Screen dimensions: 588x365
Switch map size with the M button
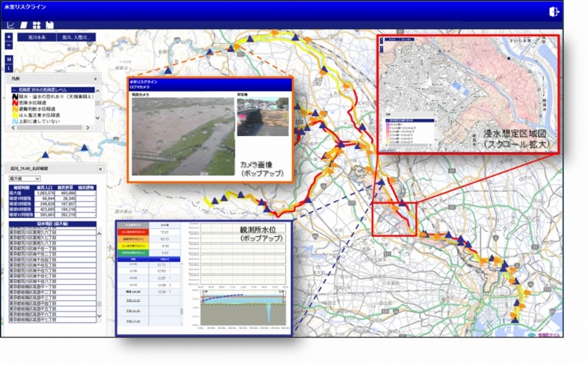(8, 58)
